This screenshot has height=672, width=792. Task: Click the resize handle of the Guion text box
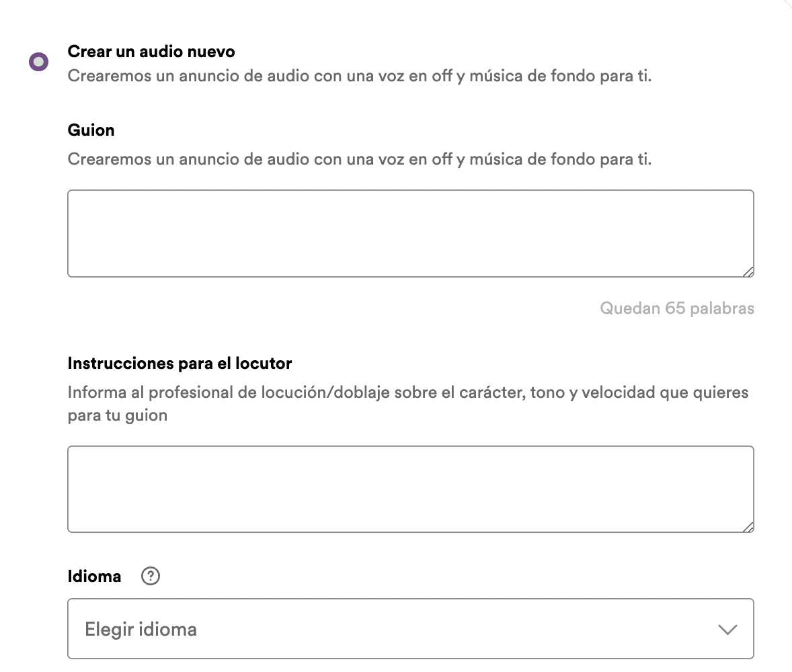(748, 270)
